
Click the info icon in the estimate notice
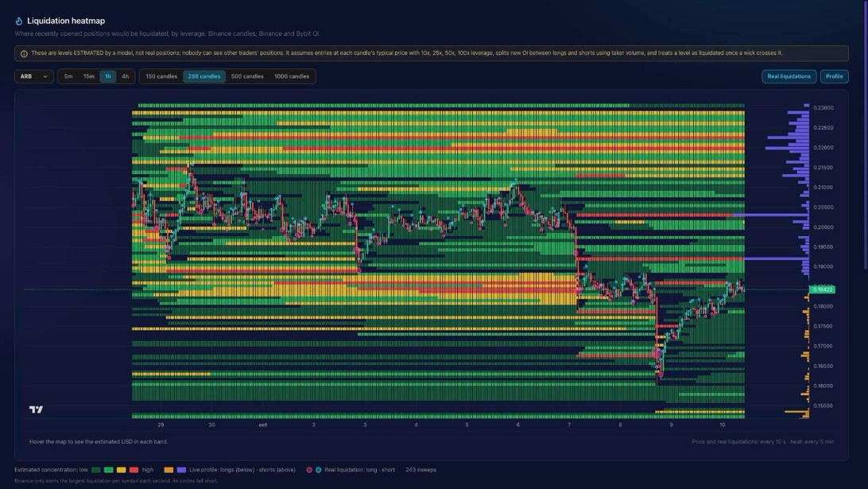click(x=24, y=54)
